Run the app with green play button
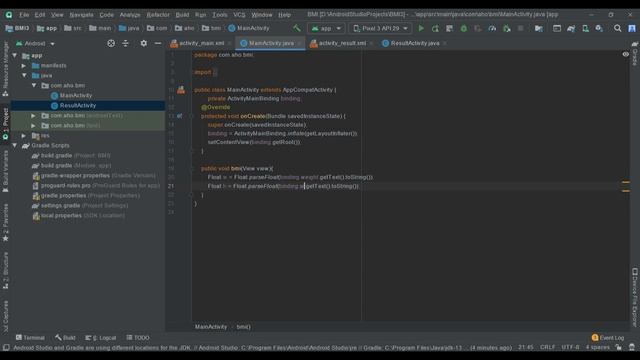 click(x=421, y=28)
